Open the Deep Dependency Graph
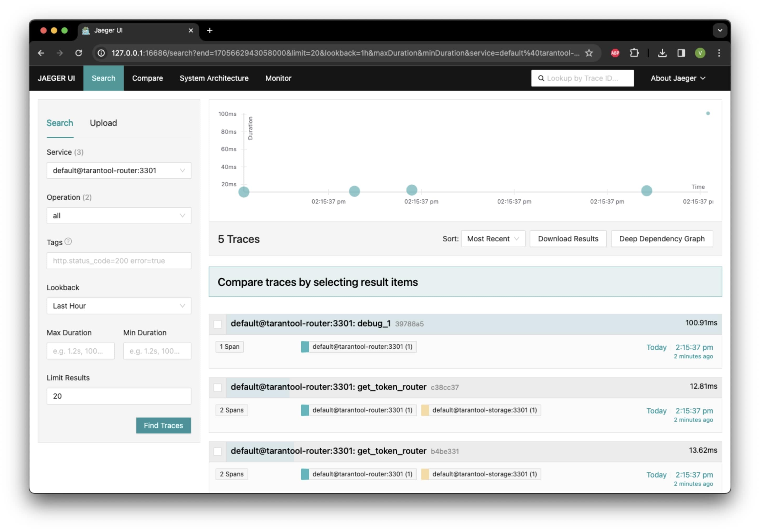760x532 pixels. tap(662, 239)
